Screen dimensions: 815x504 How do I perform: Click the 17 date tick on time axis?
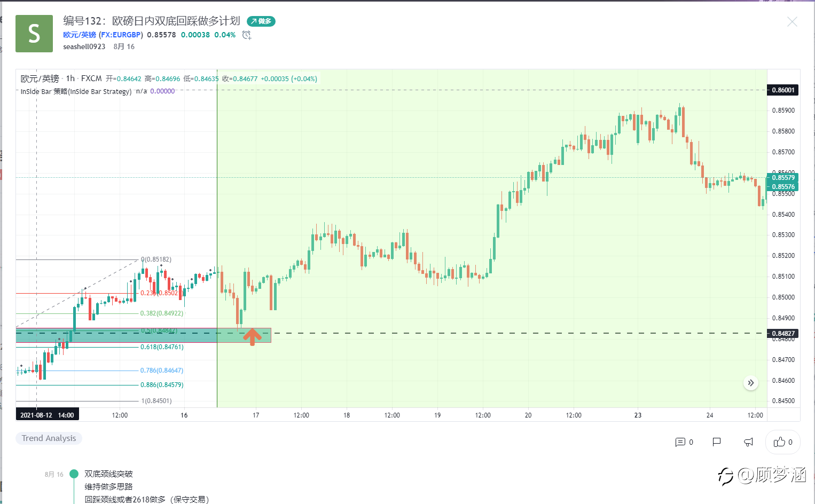point(256,415)
